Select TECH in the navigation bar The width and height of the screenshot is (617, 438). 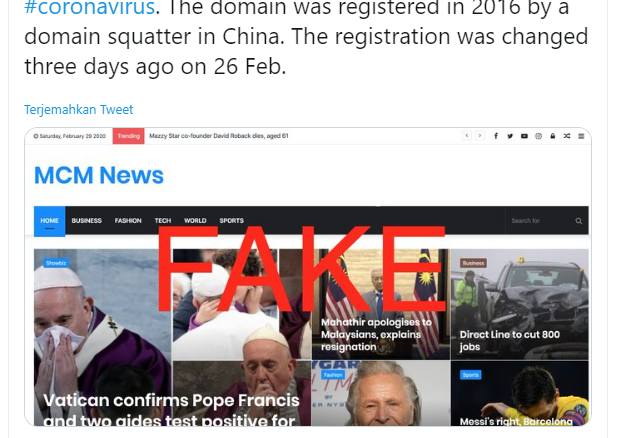[x=163, y=221]
